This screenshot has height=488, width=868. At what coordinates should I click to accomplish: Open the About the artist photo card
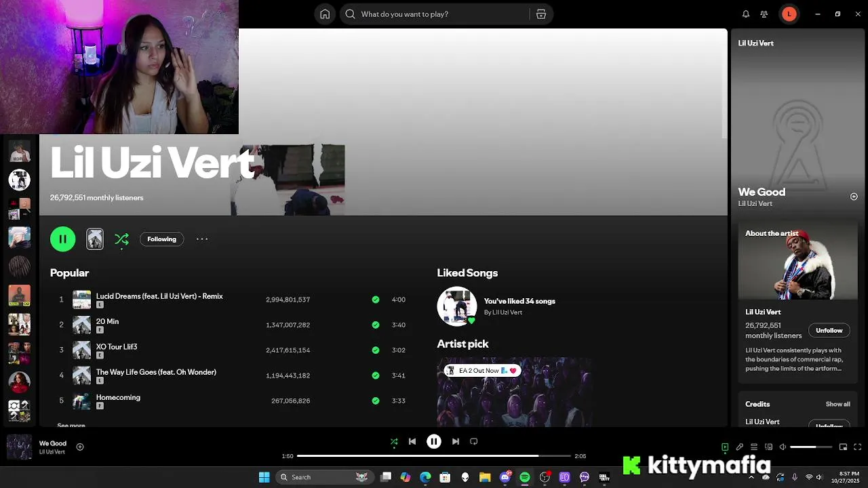click(x=797, y=262)
